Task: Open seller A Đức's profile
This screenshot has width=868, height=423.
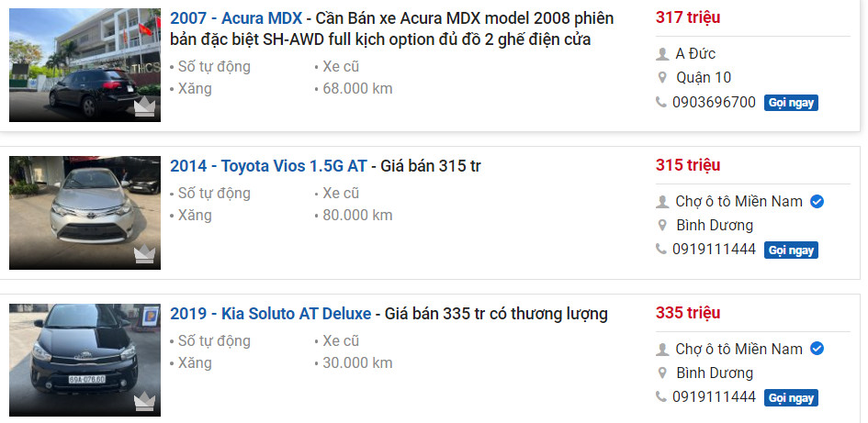Action: (x=695, y=54)
